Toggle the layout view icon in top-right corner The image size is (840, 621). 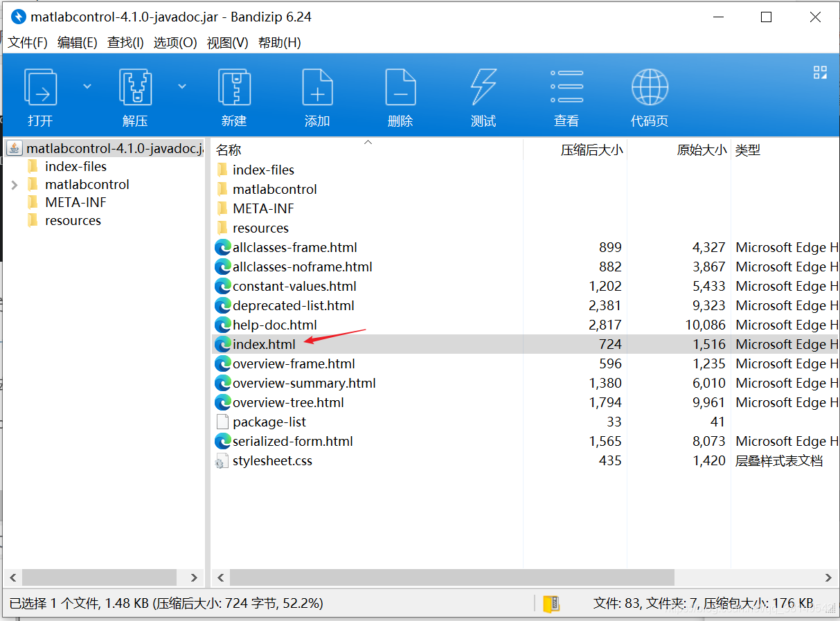[x=820, y=71]
